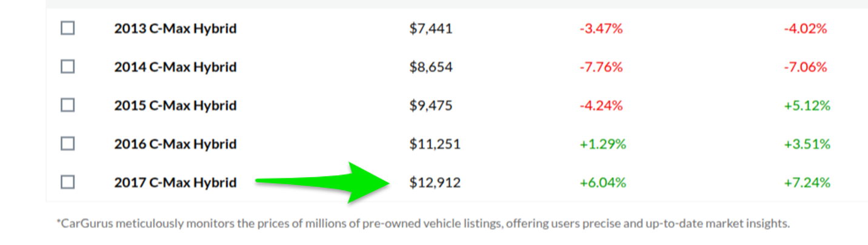This screenshot has width=868, height=245.
Task: Select the 2015 C-Max Hybrid checkbox
Action: 67,106
